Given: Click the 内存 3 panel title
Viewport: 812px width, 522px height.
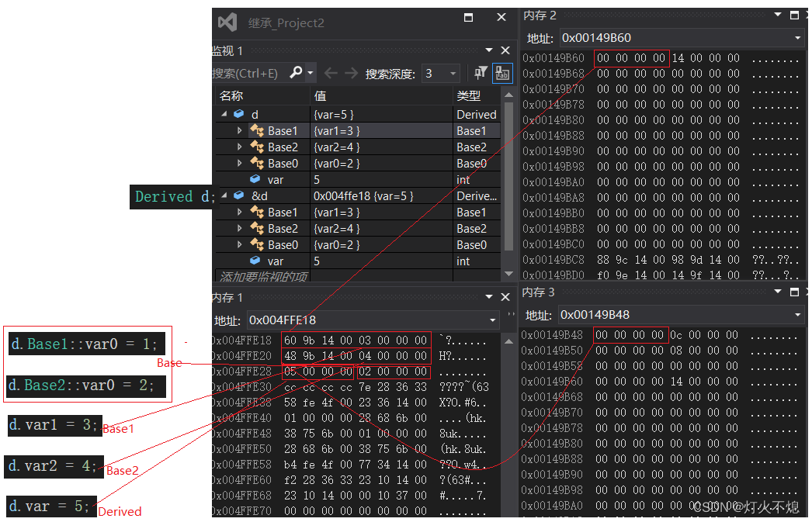Looking at the screenshot, I should [x=538, y=292].
